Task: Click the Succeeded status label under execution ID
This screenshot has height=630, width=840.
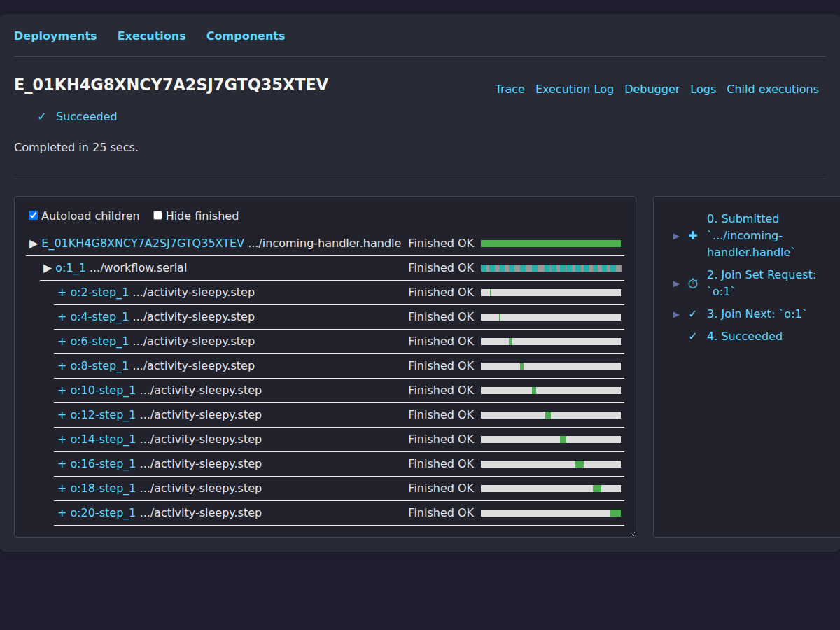Action: pos(87,117)
